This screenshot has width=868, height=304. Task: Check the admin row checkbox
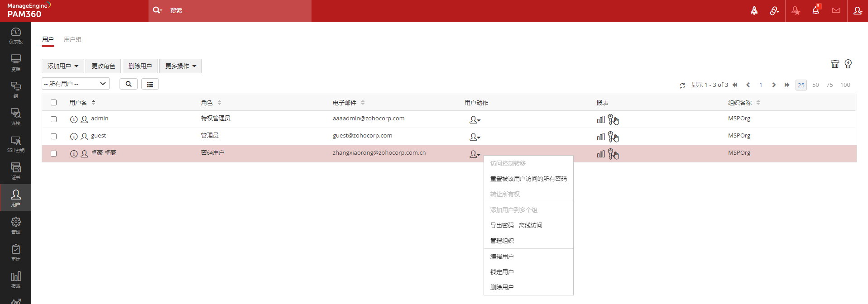[x=53, y=119]
